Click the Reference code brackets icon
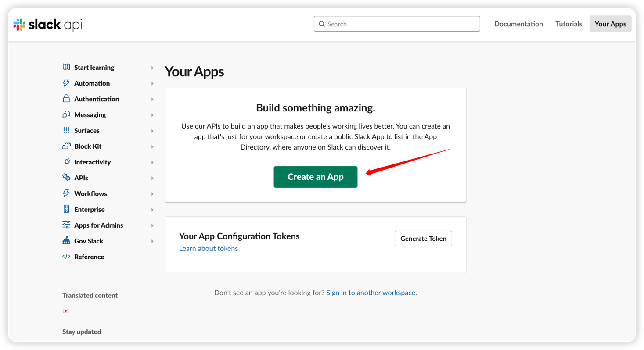 tap(66, 257)
